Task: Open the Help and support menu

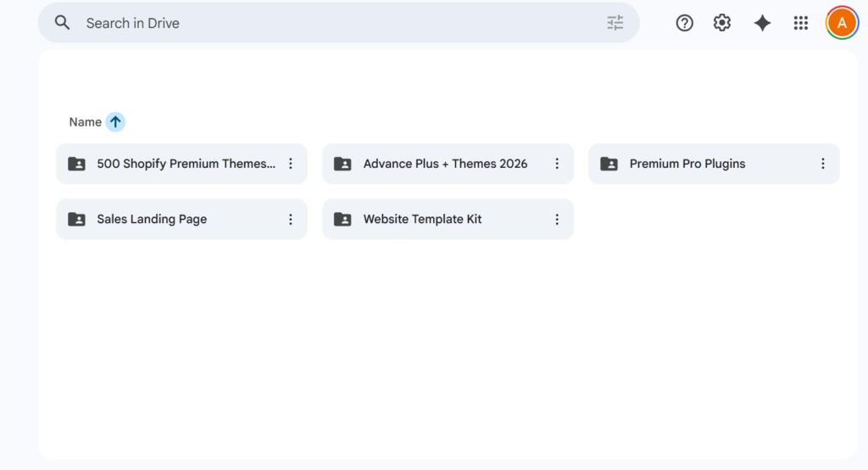Action: [684, 23]
